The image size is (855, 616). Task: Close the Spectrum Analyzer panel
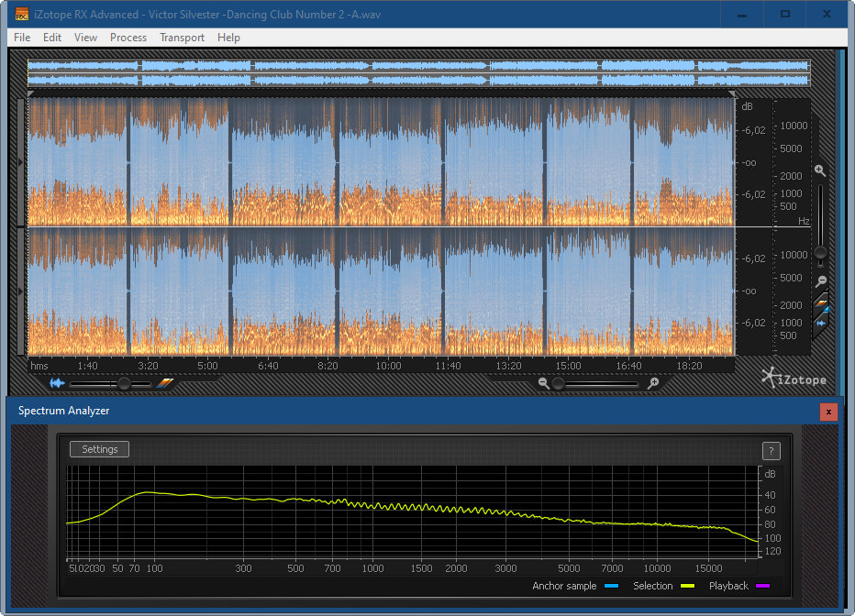pyautogui.click(x=828, y=412)
